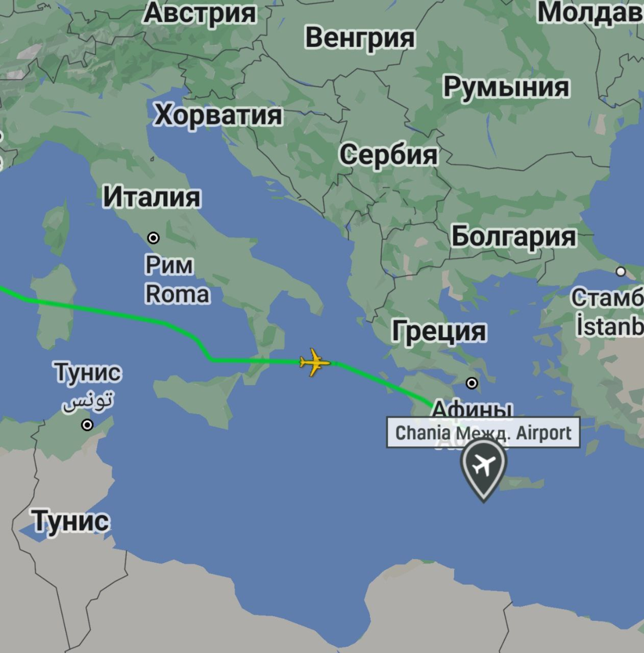Click the Тунис label with Arabic text
The height and width of the screenshot is (653, 644).
pyautogui.click(x=88, y=387)
